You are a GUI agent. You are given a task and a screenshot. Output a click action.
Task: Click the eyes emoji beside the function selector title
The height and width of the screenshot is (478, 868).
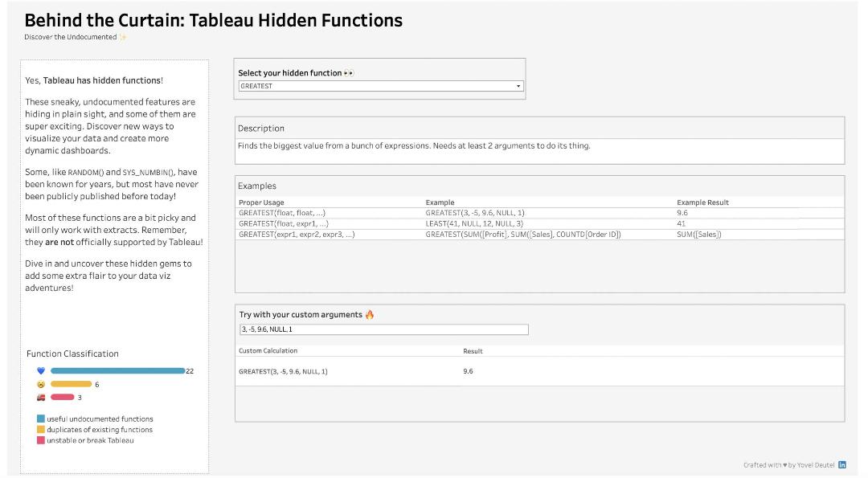[x=348, y=73]
